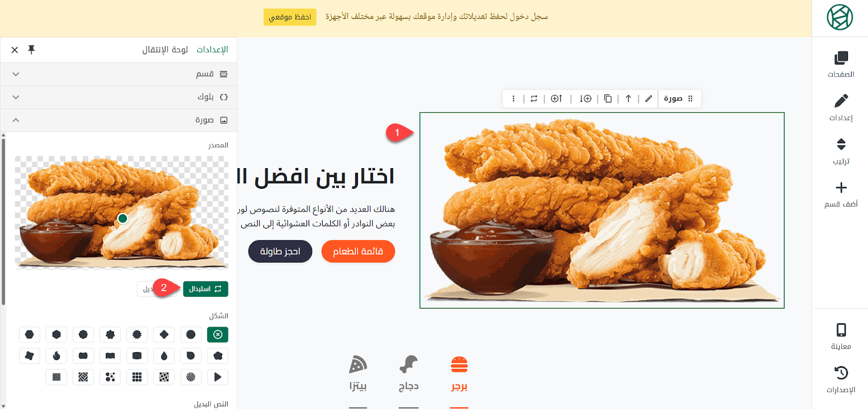
Task: Open the ترتيب reorder tool
Action: click(841, 151)
